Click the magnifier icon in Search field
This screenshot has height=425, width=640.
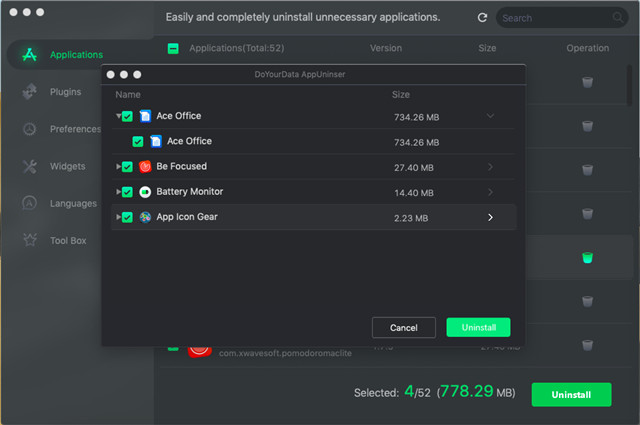coord(618,18)
